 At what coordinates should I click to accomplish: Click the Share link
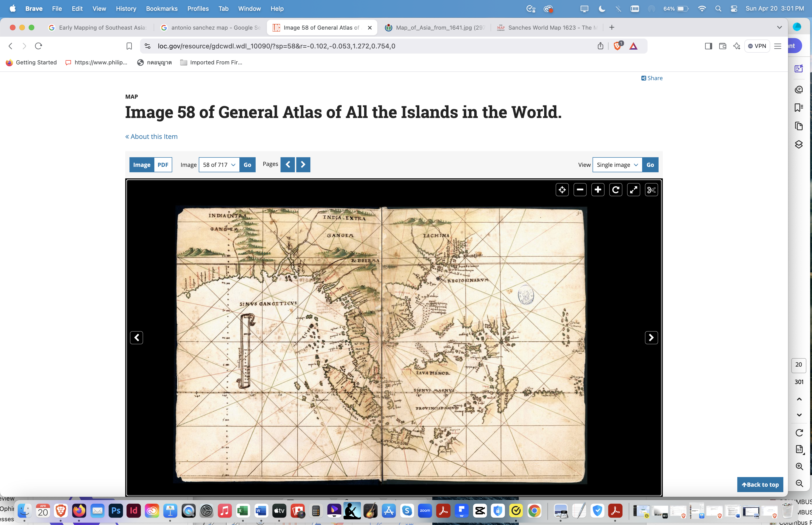tap(652, 78)
